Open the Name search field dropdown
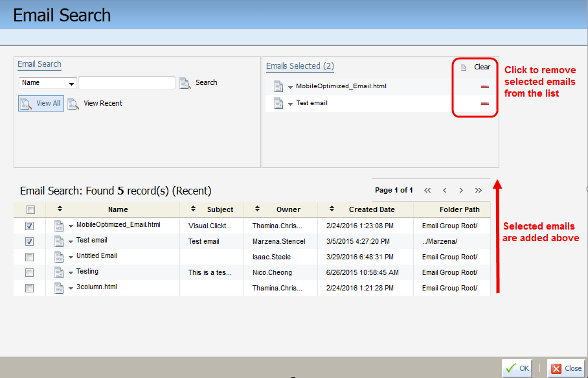The image size is (588, 378). (x=71, y=83)
